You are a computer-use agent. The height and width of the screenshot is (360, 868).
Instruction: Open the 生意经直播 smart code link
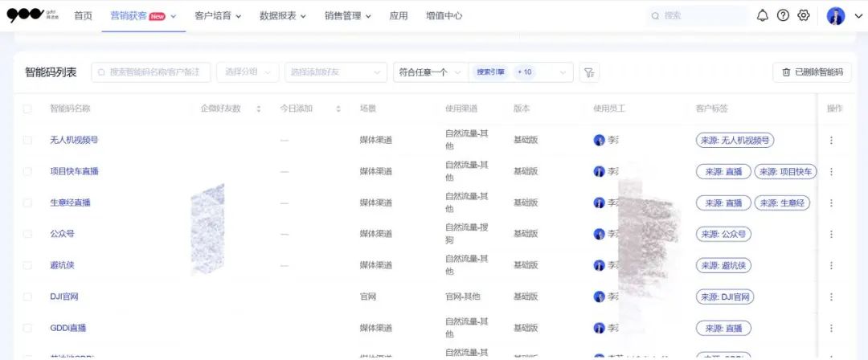[x=70, y=203]
